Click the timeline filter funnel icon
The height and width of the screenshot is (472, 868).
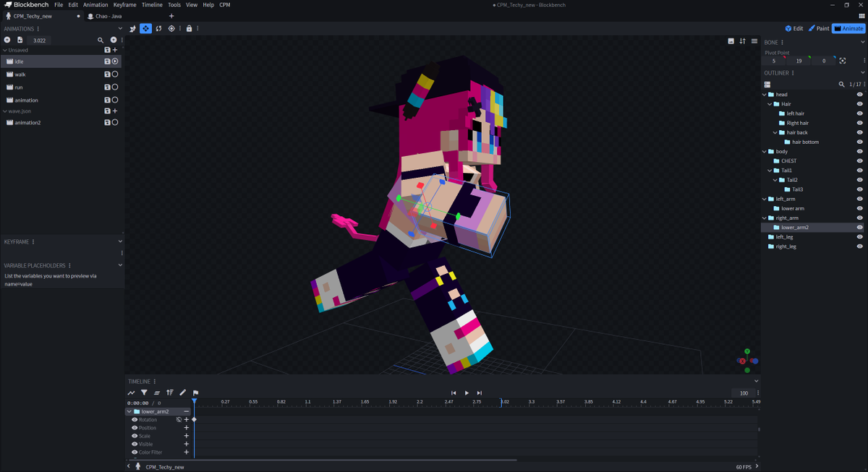[144, 392]
